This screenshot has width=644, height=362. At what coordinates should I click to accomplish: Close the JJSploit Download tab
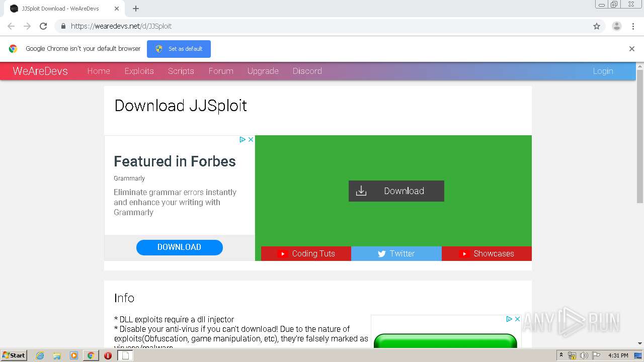pyautogui.click(x=117, y=9)
